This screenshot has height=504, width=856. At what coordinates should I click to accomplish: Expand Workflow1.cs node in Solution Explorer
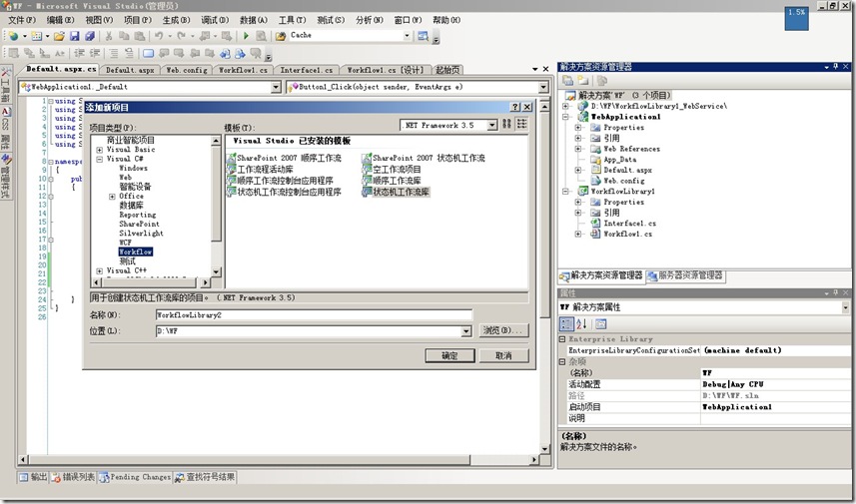[578, 234]
